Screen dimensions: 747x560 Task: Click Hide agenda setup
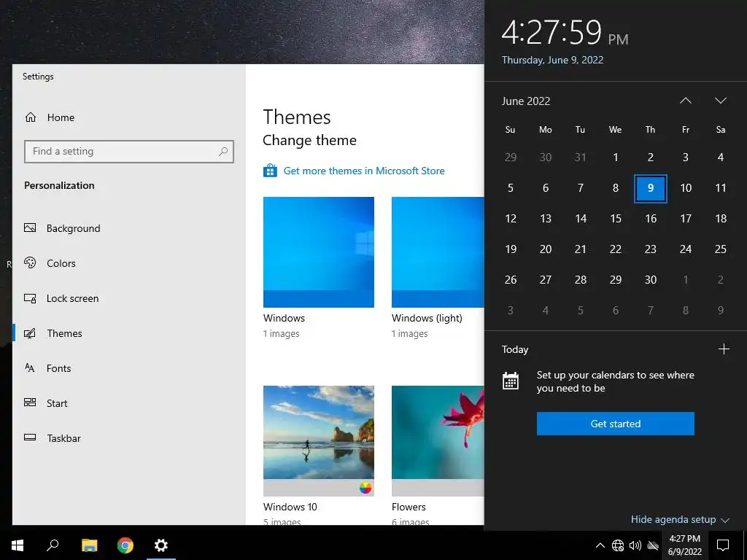679,519
